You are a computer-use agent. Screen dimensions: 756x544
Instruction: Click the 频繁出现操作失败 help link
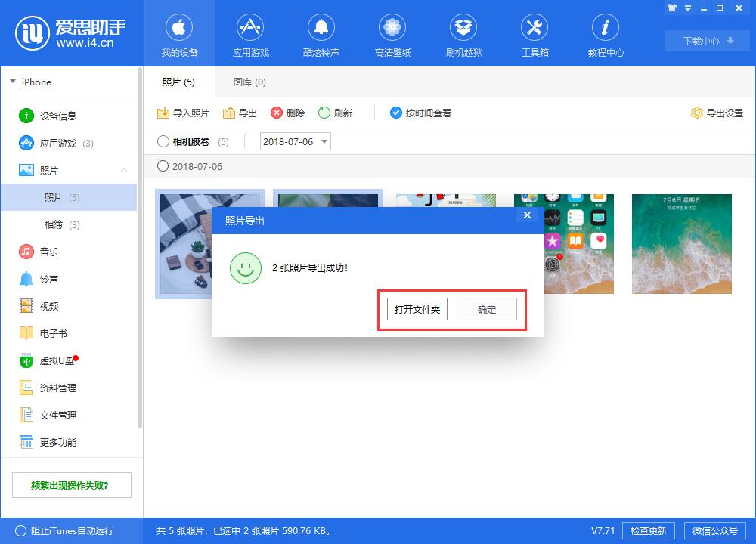tap(71, 484)
